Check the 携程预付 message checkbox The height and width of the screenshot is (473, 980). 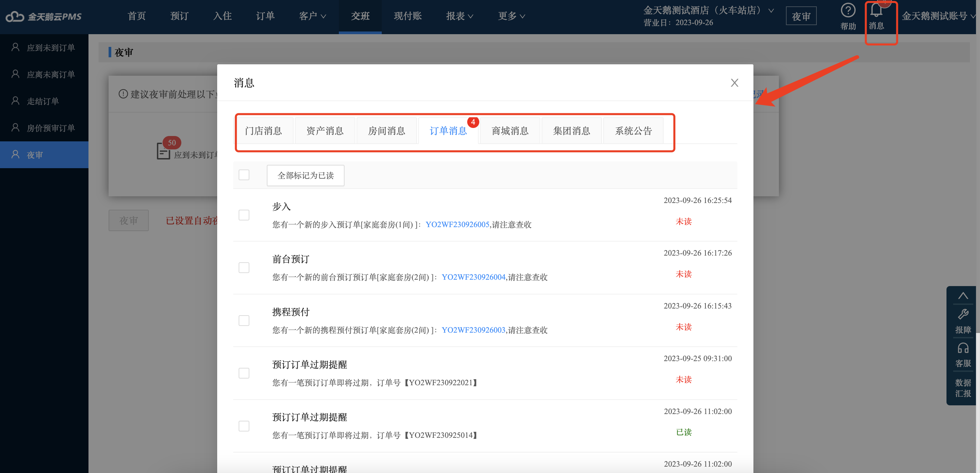[244, 321]
